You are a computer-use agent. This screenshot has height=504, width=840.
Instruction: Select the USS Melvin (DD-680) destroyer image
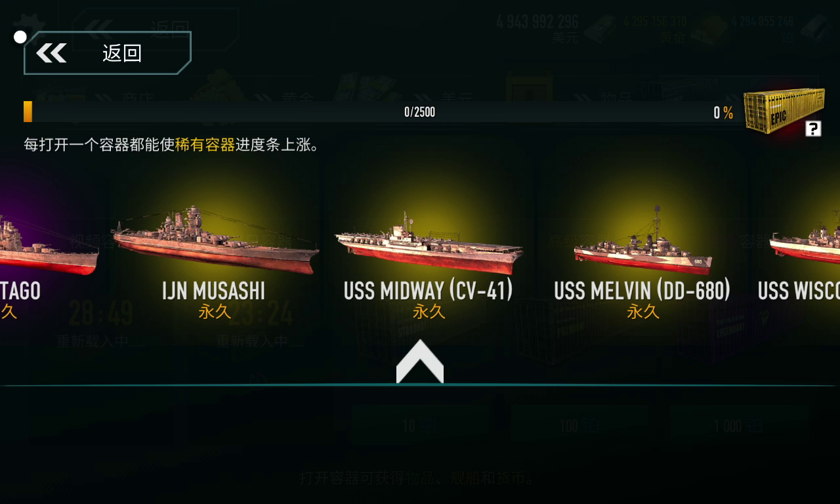[642, 241]
